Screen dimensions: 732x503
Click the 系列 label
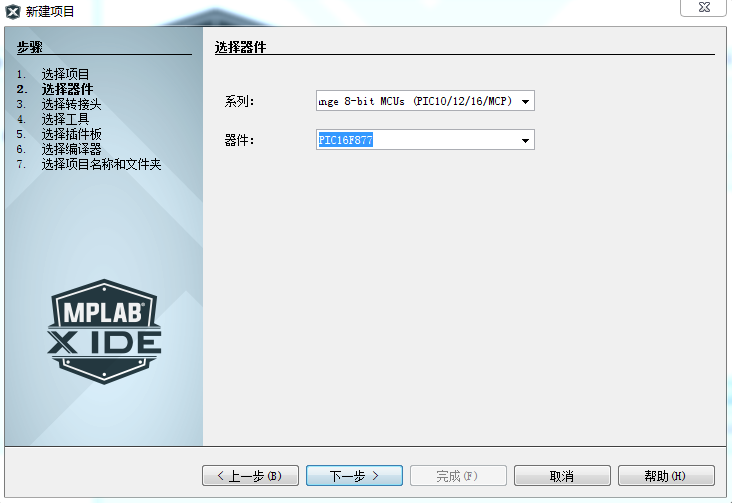click(x=239, y=101)
